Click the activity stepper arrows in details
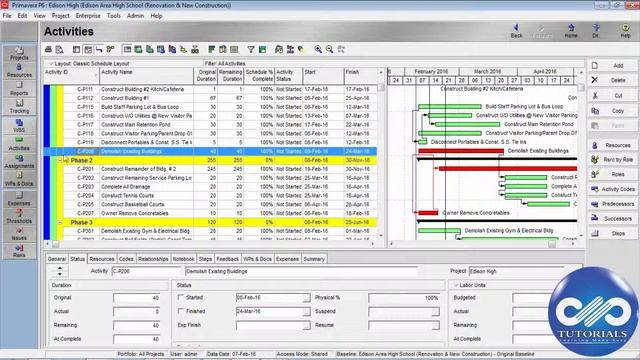 point(60,271)
